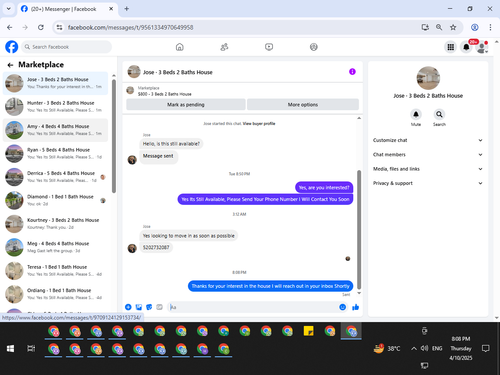Open the Video icon in top navigation
The image size is (500, 375).
pyautogui.click(x=269, y=47)
